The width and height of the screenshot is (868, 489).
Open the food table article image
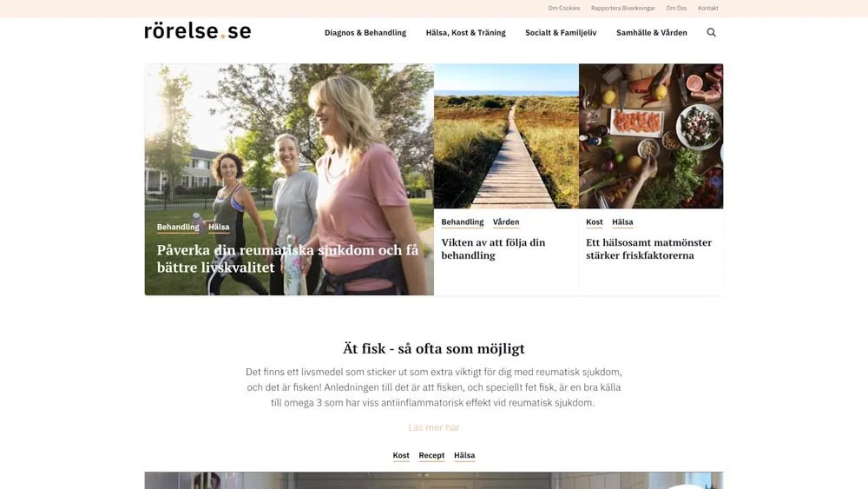651,136
